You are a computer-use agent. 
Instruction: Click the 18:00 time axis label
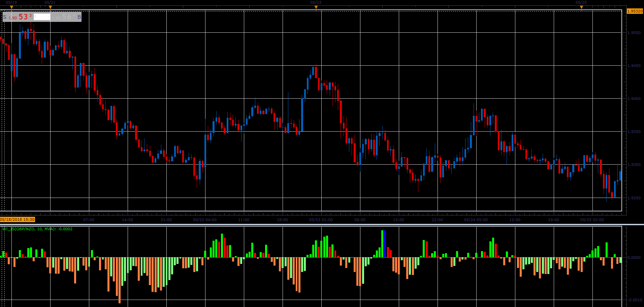[x=283, y=220]
